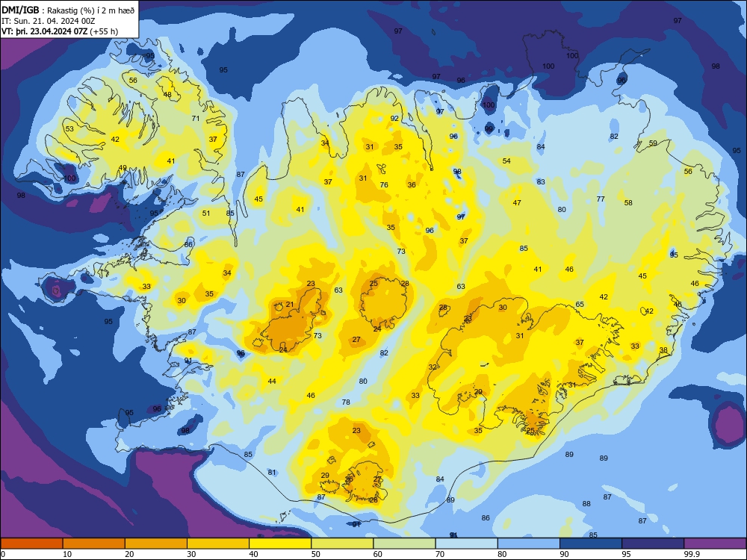This screenshot has height=560, width=747.
Task: Select the map value '88' over the southeast sea
Action: click(586, 503)
